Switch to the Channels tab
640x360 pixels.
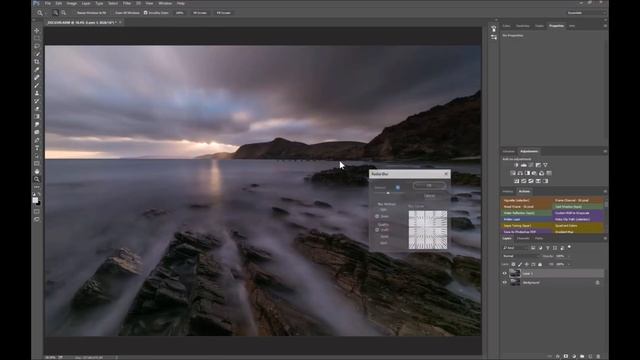coord(523,238)
